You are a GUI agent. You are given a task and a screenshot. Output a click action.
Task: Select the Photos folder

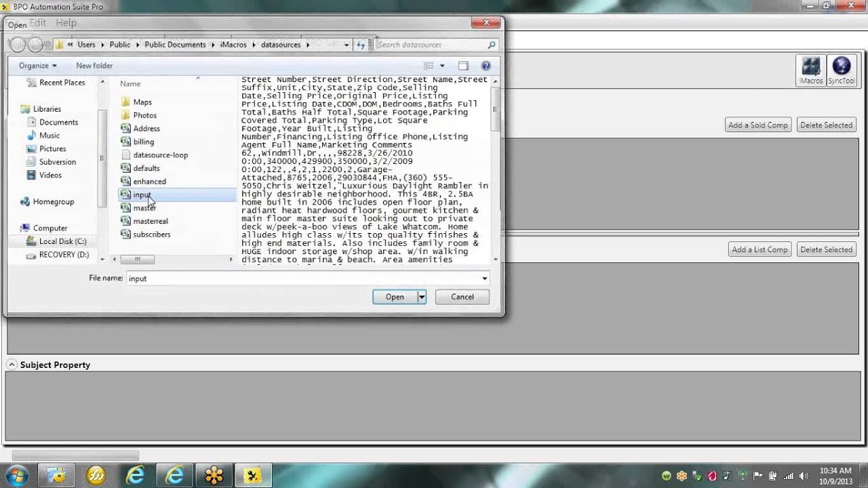(x=144, y=115)
